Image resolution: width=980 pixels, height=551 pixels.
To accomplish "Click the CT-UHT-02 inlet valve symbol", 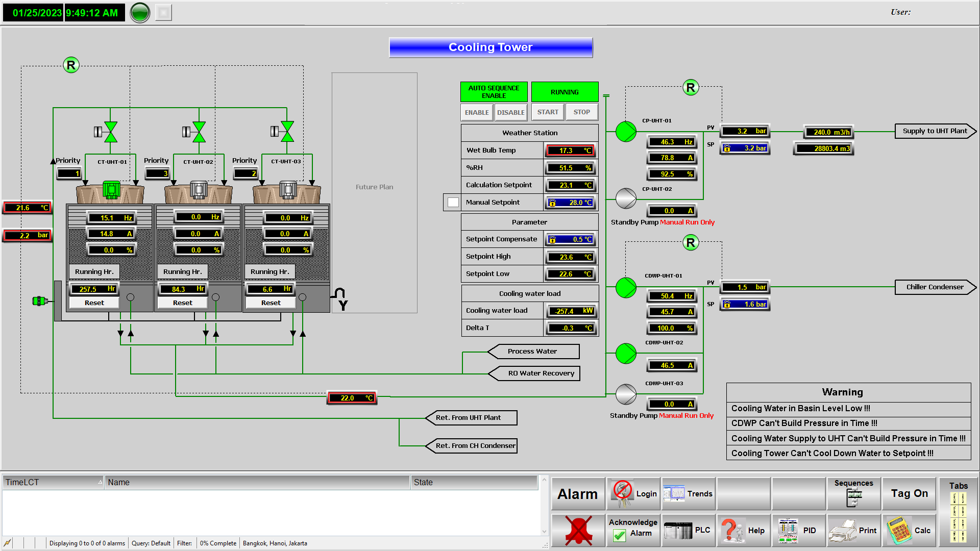I will (x=199, y=132).
